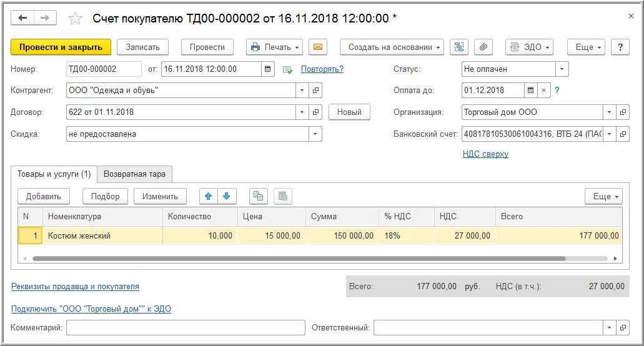The height and width of the screenshot is (346, 644).
Task: Open Организация record with open icon
Action: pos(623,112)
